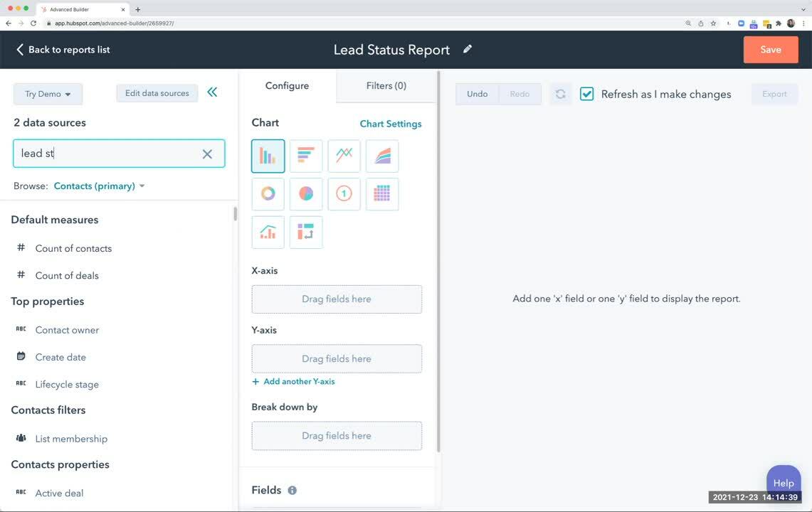The image size is (812, 512).
Task: Expand the Browse Contacts (primary) dropdown
Action: [99, 186]
